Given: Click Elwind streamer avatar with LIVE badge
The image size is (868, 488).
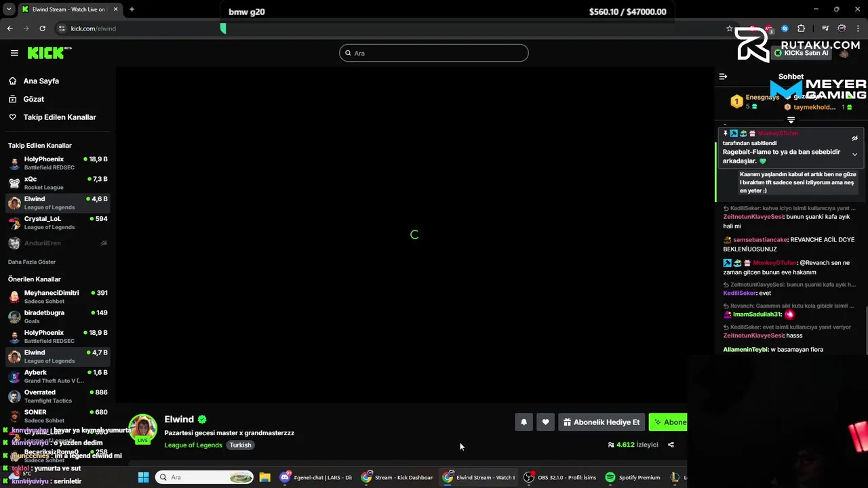Looking at the screenshot, I should coord(142,429).
